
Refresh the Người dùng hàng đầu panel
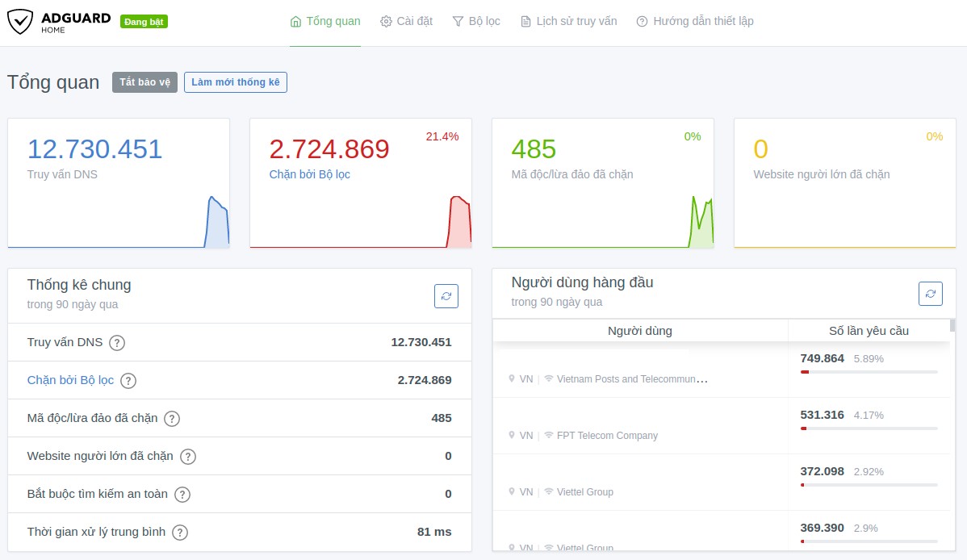pyautogui.click(x=930, y=294)
